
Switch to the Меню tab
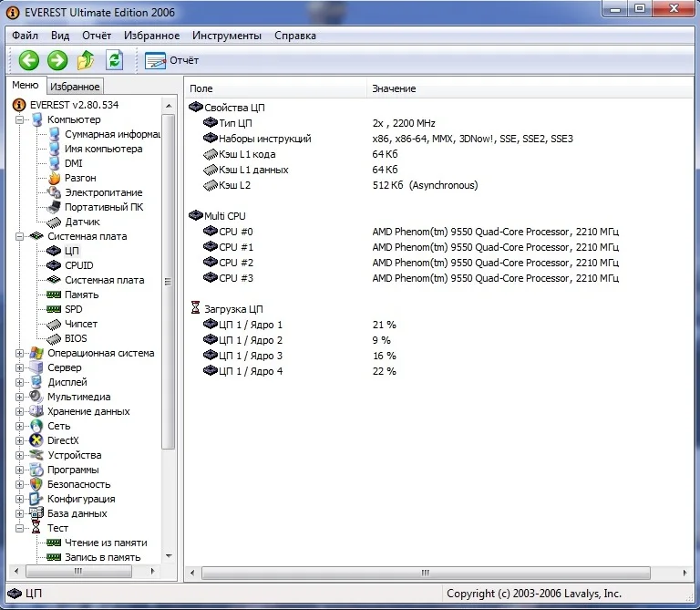tap(26, 85)
